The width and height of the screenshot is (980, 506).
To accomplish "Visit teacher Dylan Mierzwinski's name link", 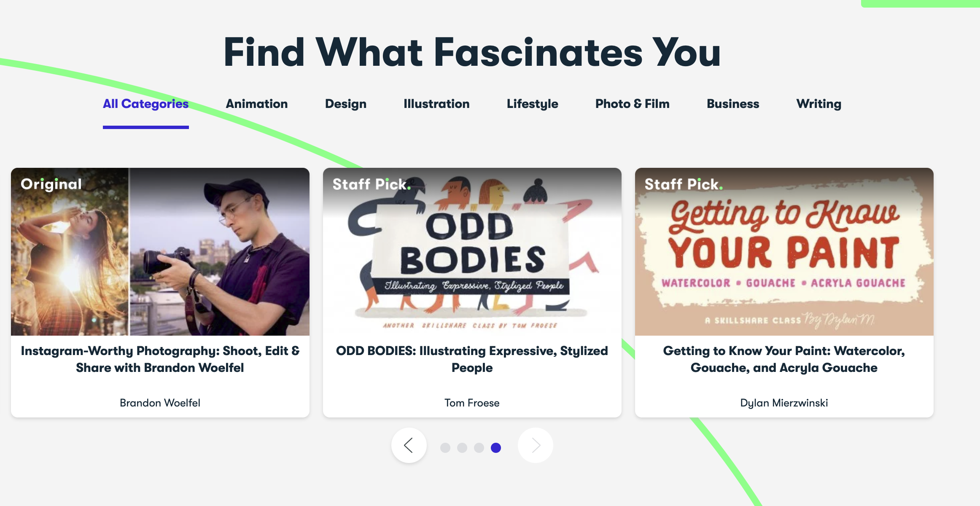I will click(x=784, y=403).
